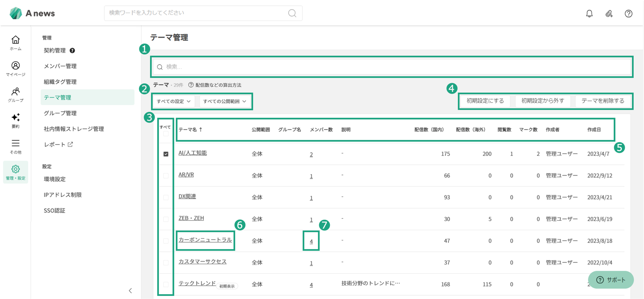
Task: Open IPアドレス制限 menu item
Action: 63,195
